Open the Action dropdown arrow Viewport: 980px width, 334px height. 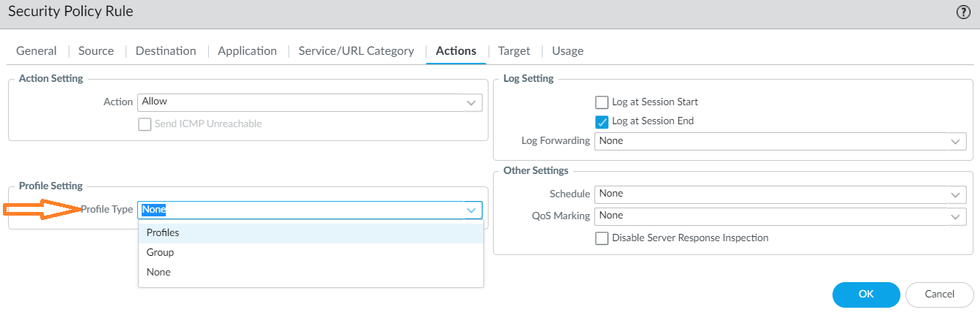pyautogui.click(x=472, y=102)
